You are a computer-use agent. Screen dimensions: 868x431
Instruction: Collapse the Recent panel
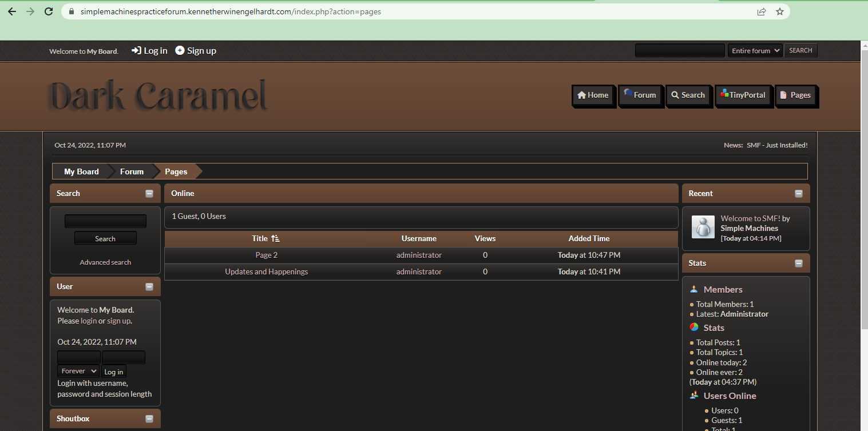pos(799,194)
